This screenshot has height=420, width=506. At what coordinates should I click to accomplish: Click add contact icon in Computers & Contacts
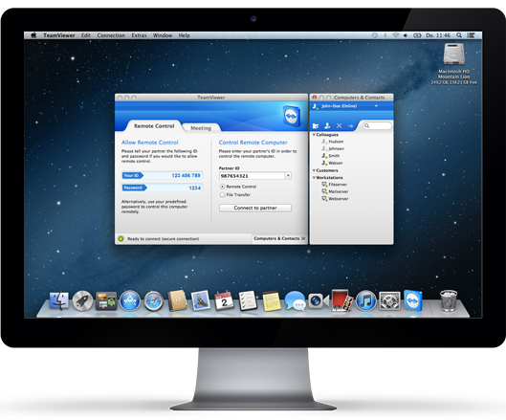pos(327,125)
